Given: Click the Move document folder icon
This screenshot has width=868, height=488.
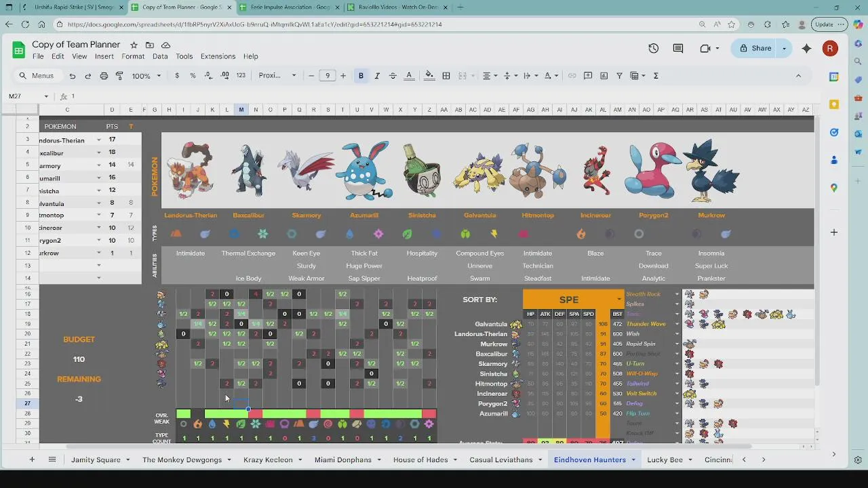Looking at the screenshot, I should coord(150,45).
